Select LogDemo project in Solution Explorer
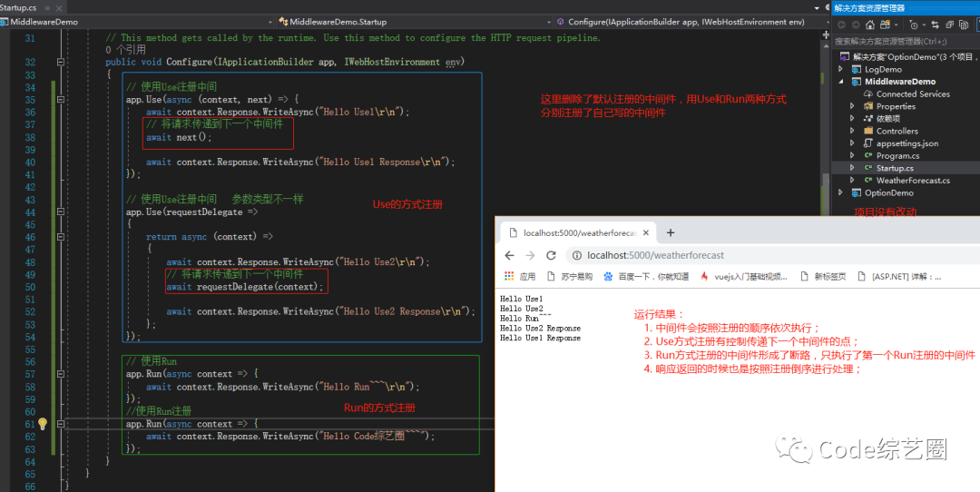980x492 pixels. (x=883, y=69)
